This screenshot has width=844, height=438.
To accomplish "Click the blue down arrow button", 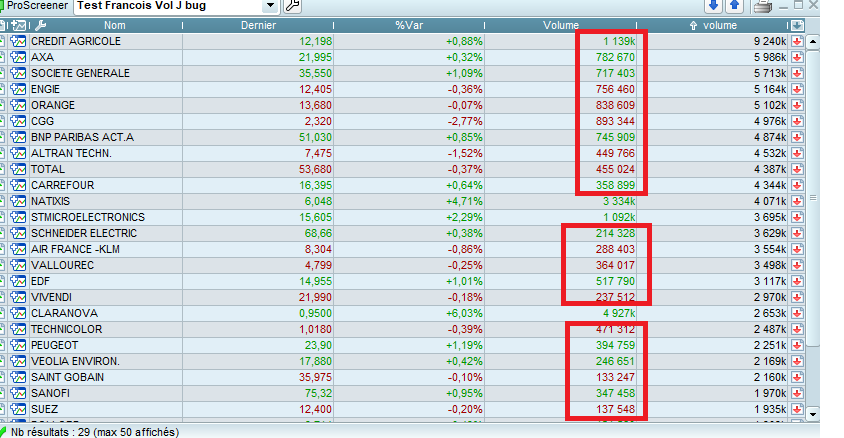I will [714, 6].
